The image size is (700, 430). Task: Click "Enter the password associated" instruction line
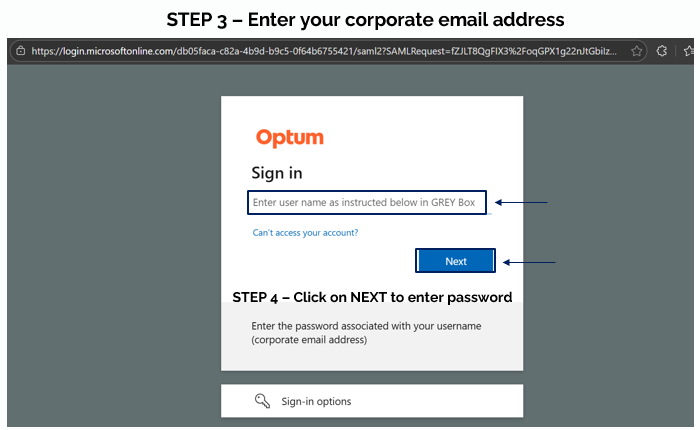[366, 326]
